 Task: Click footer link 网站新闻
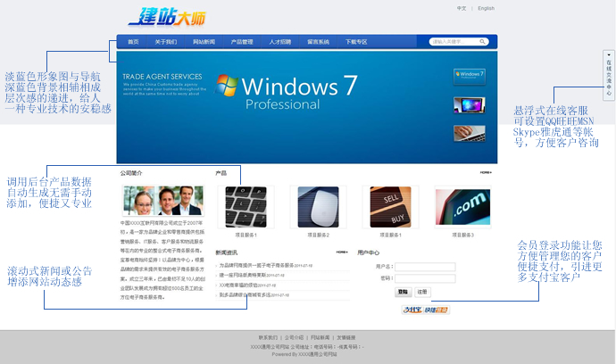pyautogui.click(x=320, y=337)
